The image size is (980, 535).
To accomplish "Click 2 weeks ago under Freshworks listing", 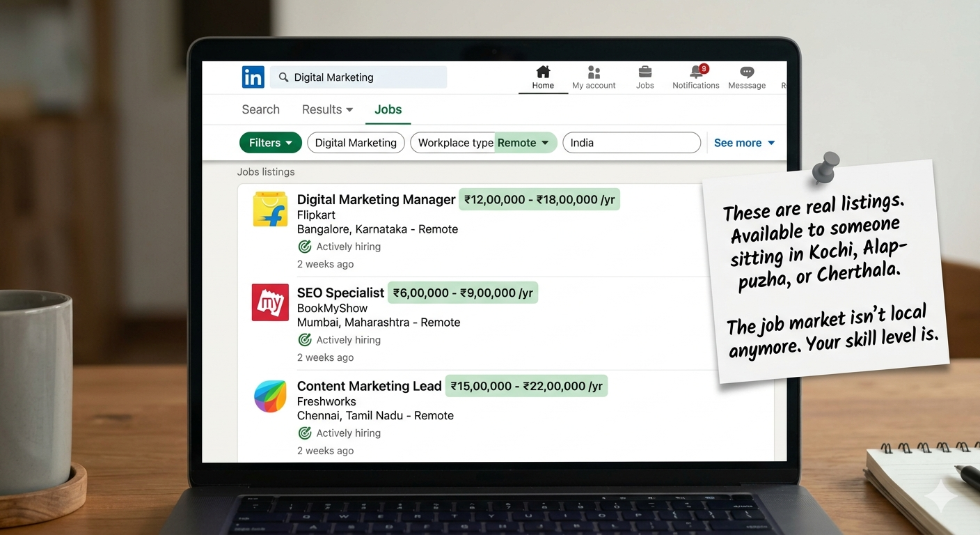I will coord(325,451).
